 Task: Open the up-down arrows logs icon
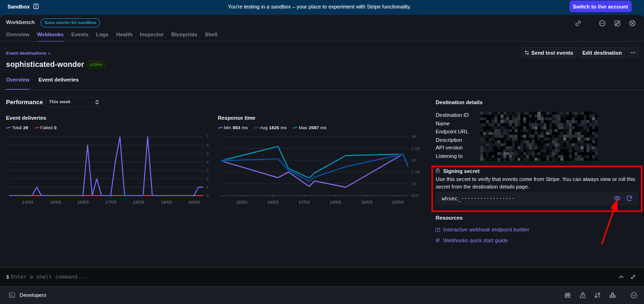pos(597,295)
